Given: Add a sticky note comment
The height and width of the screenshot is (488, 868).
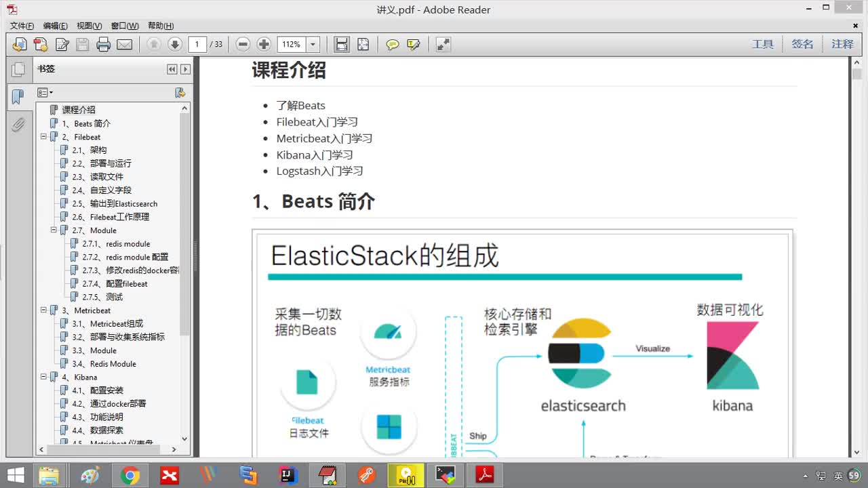Looking at the screenshot, I should click(393, 45).
